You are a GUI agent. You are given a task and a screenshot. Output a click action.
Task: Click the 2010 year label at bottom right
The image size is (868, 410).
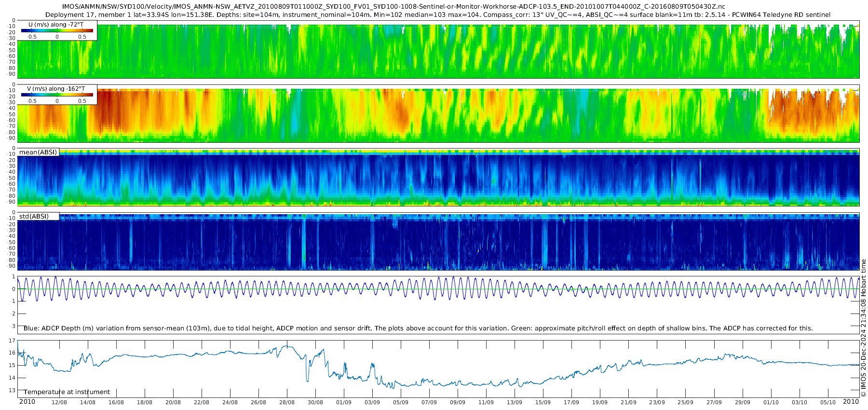coord(851,402)
